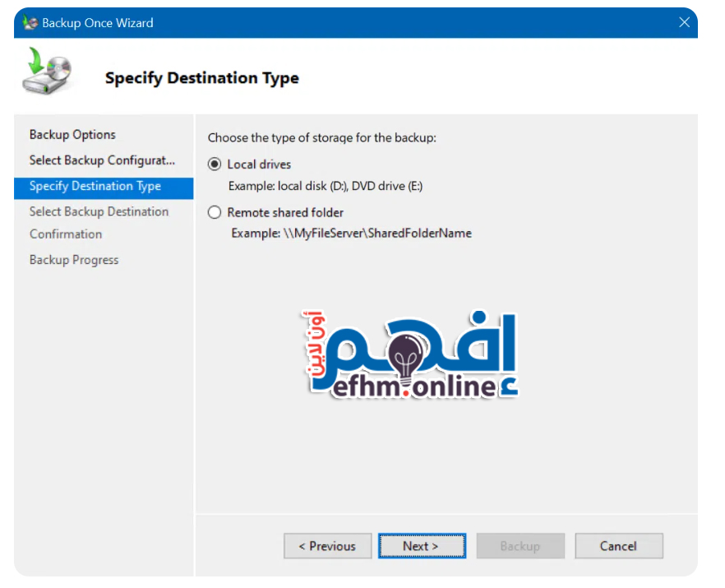Choose the Remote shared folder radio option

(x=215, y=212)
